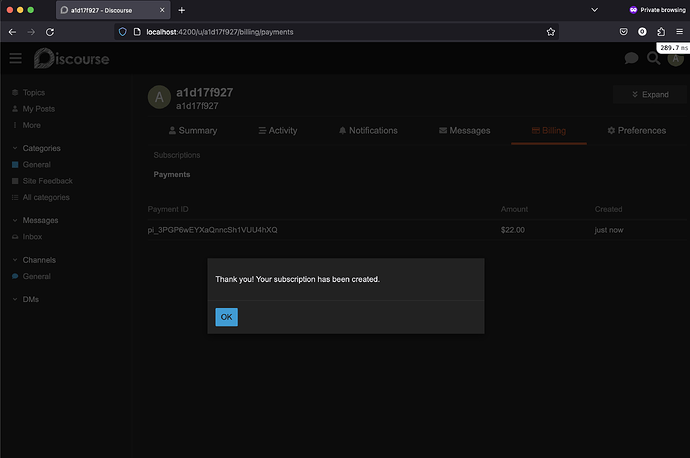Collapse the Channels sidebar section
690x458 pixels.
pyautogui.click(x=34, y=260)
